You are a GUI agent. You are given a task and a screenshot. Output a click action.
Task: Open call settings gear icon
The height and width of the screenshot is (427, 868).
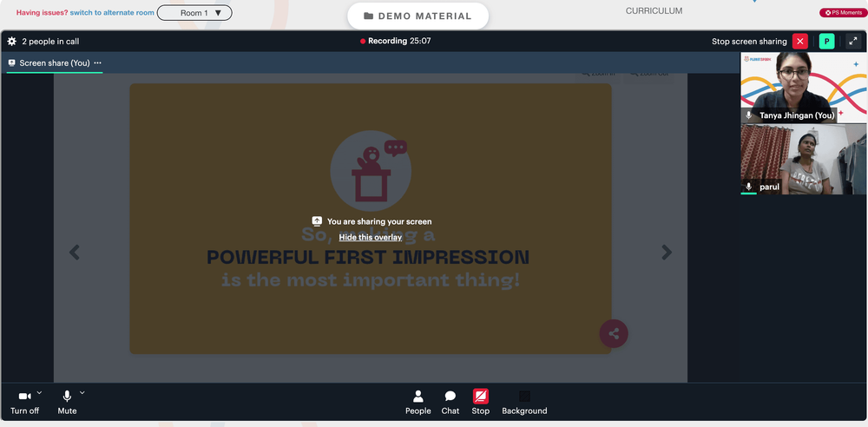(x=11, y=42)
